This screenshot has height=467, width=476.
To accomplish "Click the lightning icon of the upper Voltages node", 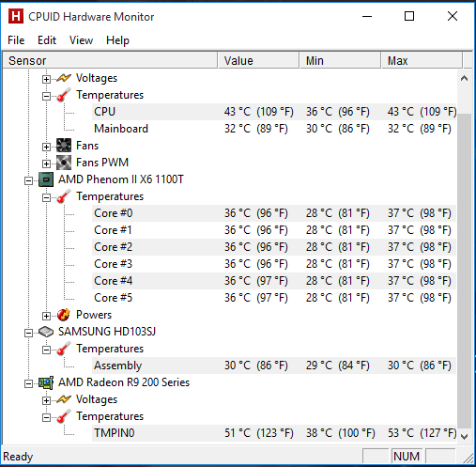I will 64,78.
